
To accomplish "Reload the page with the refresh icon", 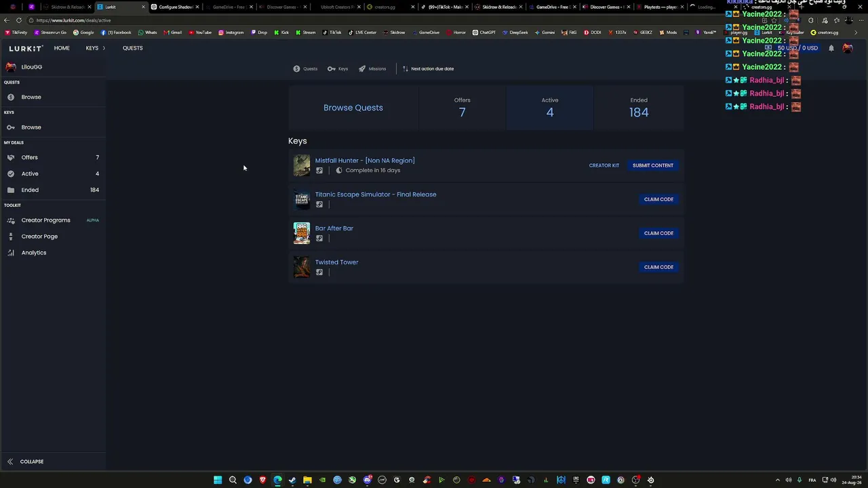I will (x=19, y=20).
